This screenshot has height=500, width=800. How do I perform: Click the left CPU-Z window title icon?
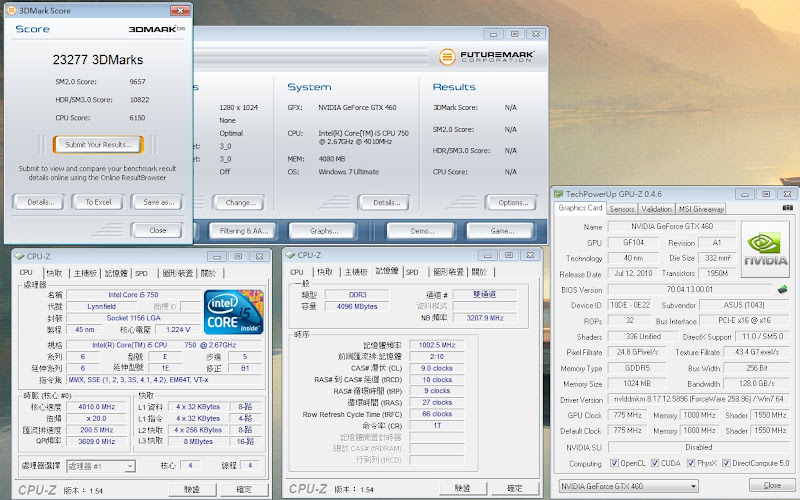click(x=19, y=256)
